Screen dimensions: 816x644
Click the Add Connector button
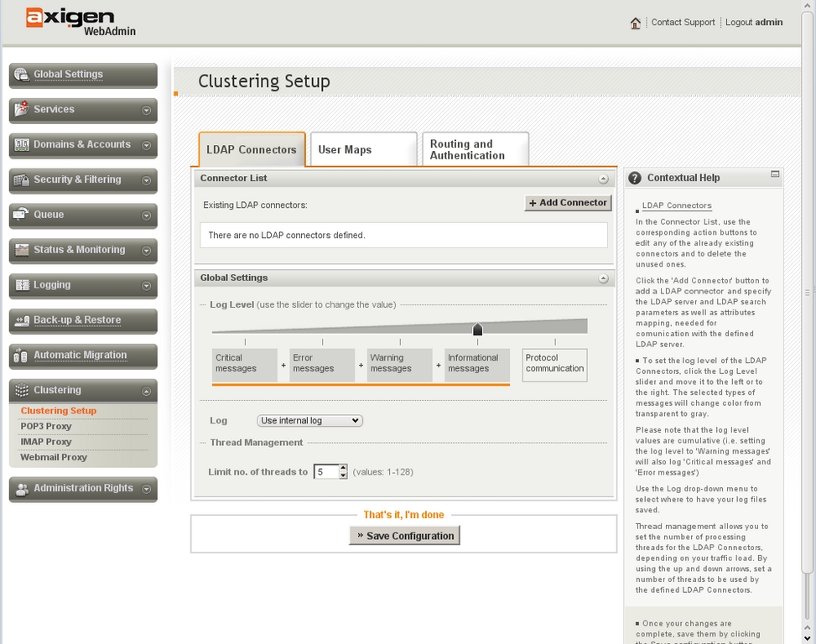568,203
